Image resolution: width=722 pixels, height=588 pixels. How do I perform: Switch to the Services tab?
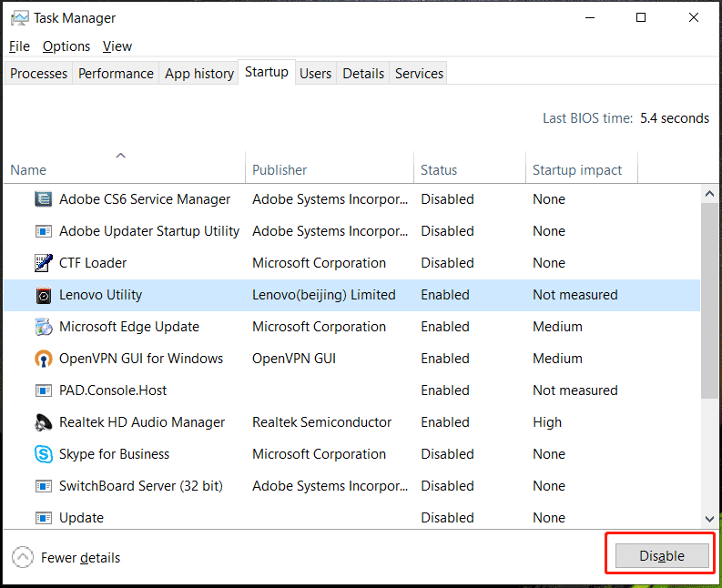419,73
